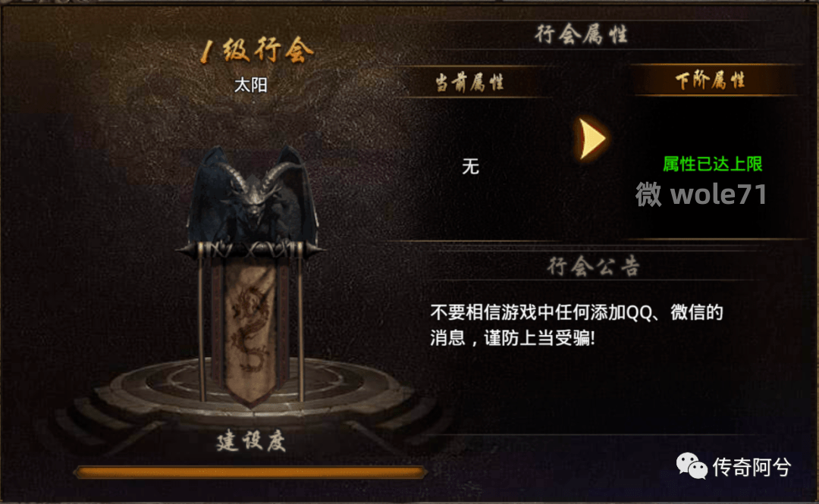
Task: Select the 下阶属性 tab
Action: [x=710, y=80]
